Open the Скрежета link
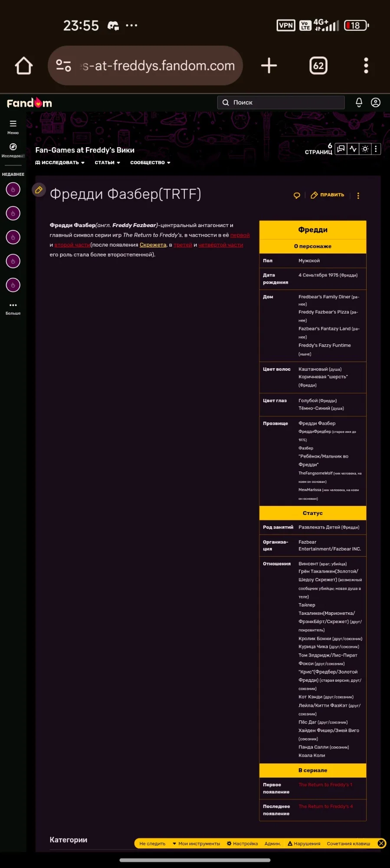This screenshot has width=390, height=868. pos(153,245)
